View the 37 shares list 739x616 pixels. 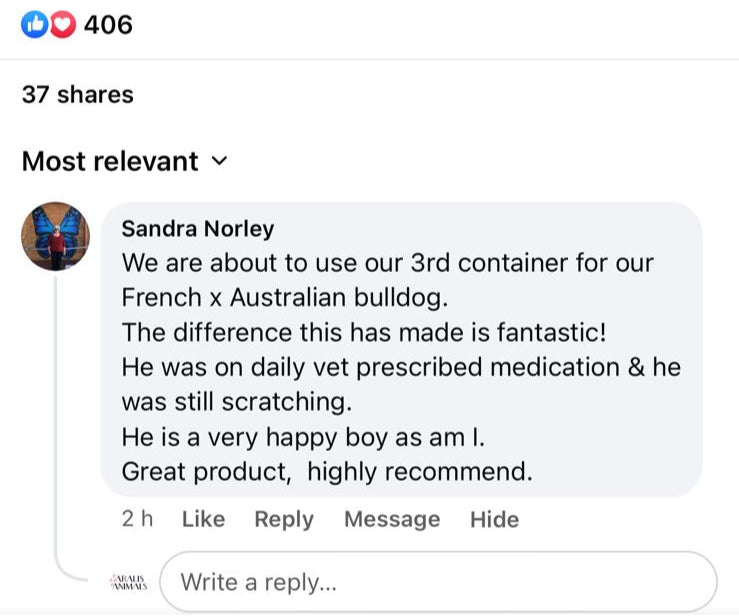78,94
